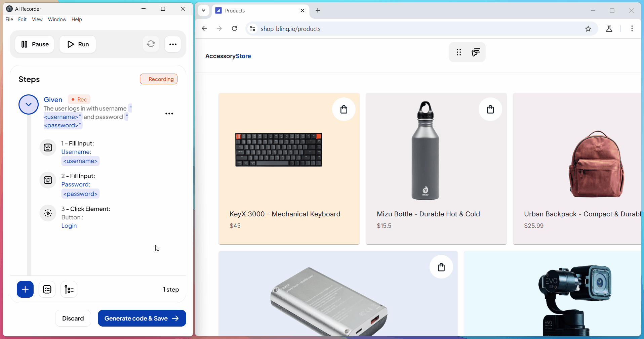Click the checklist icon next to plus button
The width and height of the screenshot is (644, 339).
tap(47, 289)
